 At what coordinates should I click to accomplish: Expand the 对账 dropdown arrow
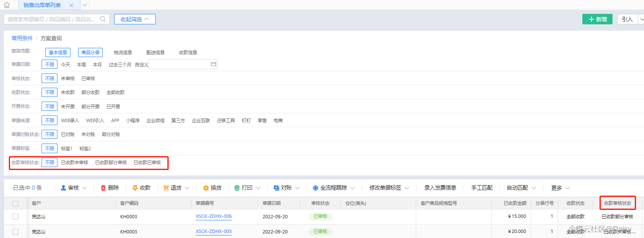pos(298,188)
